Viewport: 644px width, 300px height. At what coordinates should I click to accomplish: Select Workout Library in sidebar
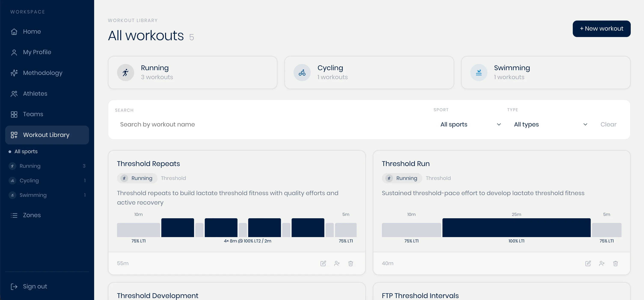point(47,135)
